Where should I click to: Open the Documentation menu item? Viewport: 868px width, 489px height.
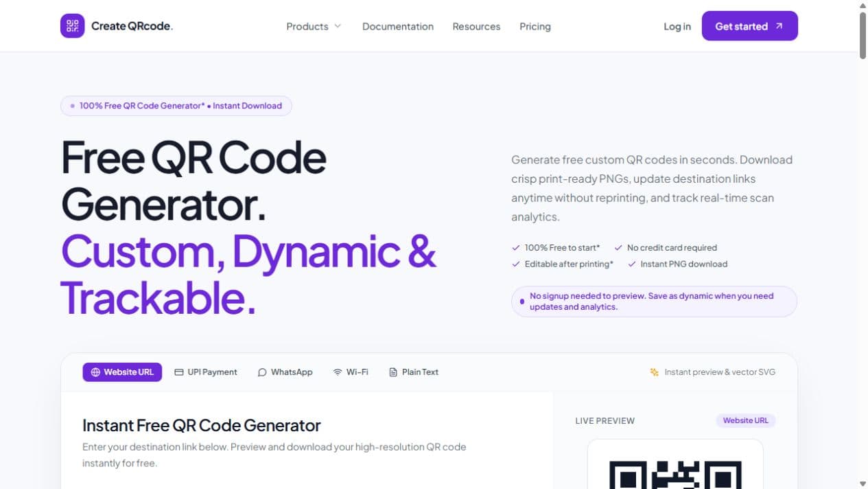pos(398,26)
